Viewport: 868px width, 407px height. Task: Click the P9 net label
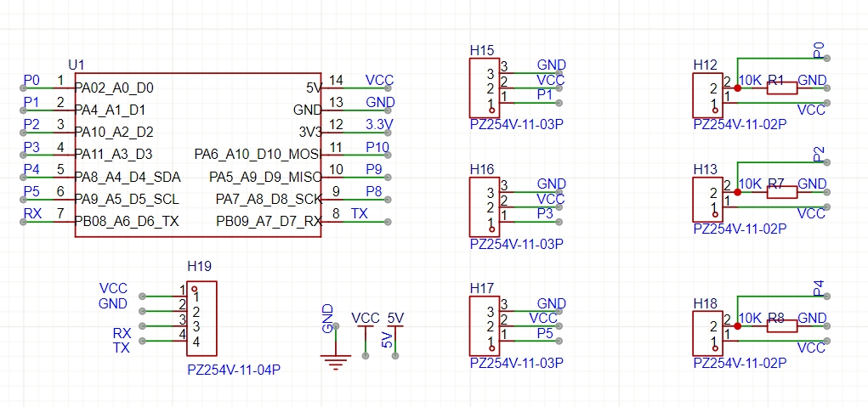pyautogui.click(x=374, y=169)
